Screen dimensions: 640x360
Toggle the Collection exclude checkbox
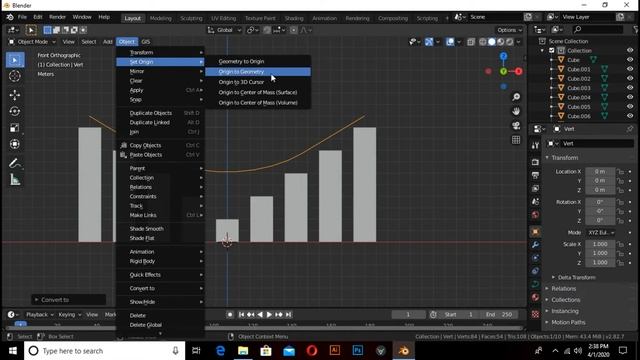(552, 51)
